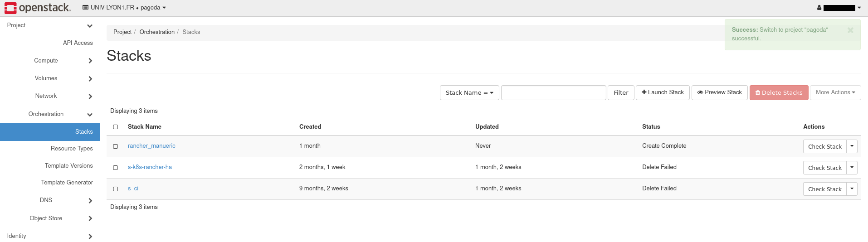Open Resource Types in the sidebar
The image size is (868, 242).
[x=72, y=149]
